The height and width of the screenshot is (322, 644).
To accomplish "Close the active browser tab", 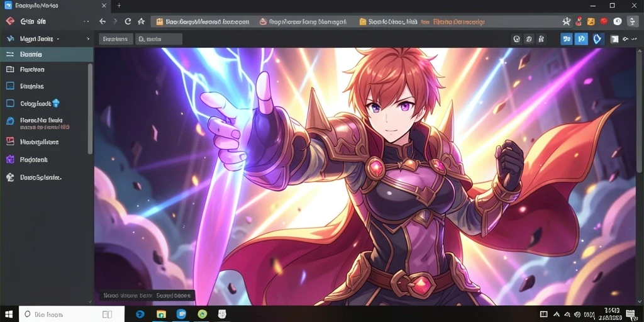I will pyautogui.click(x=104, y=6).
